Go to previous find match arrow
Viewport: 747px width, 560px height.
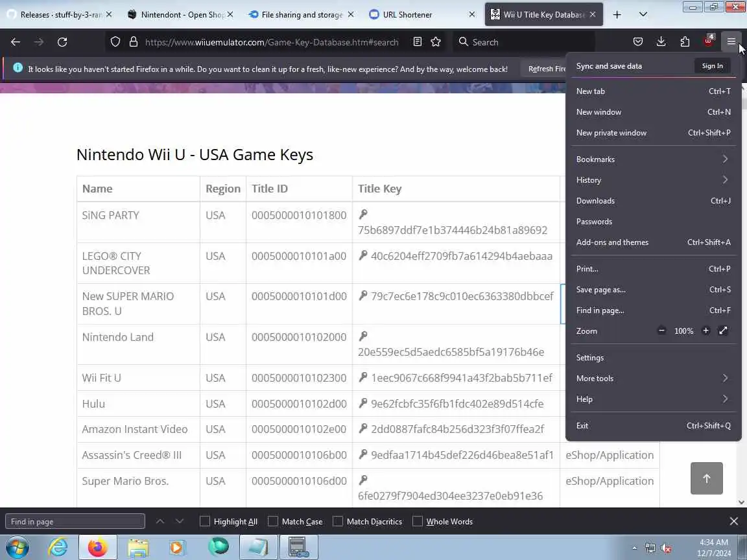point(160,521)
